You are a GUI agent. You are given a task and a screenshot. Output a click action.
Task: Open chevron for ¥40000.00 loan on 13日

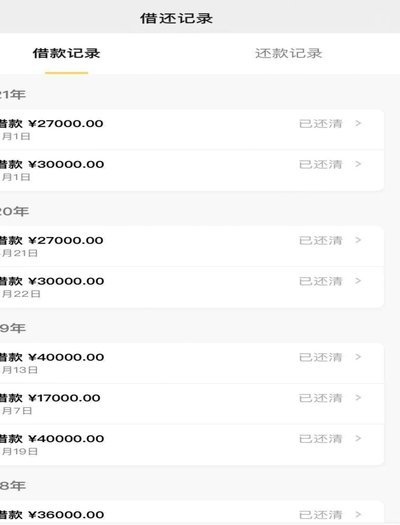[x=358, y=357]
